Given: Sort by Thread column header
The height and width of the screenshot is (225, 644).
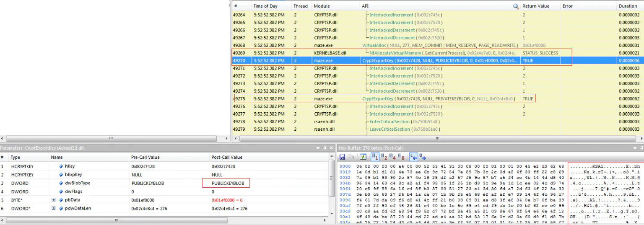Looking at the screenshot, I should (301, 6).
